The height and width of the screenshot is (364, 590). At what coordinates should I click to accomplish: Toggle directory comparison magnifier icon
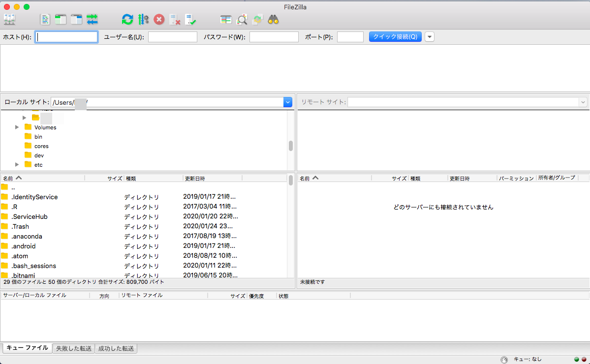tap(242, 20)
